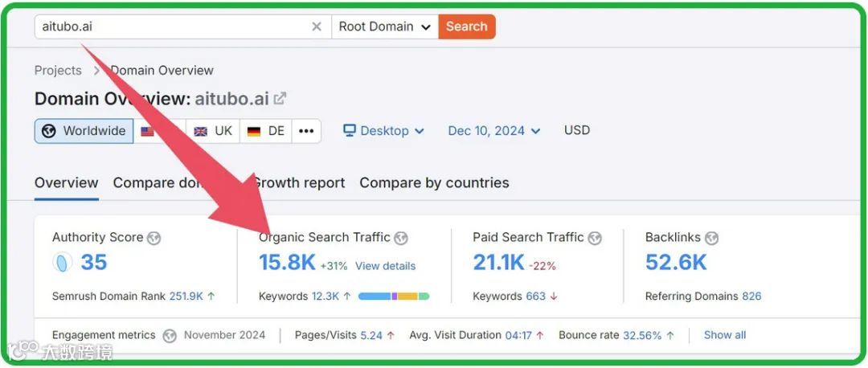Click the USD currency label
This screenshot has height=368, width=868.
click(x=577, y=131)
